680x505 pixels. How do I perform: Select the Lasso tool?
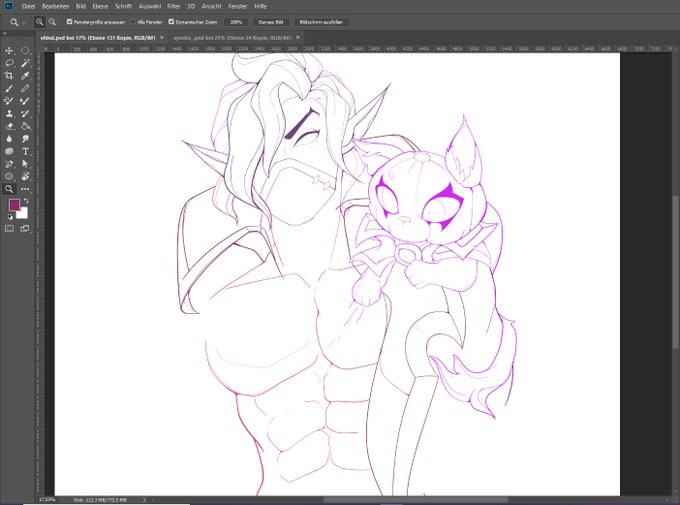coord(9,63)
